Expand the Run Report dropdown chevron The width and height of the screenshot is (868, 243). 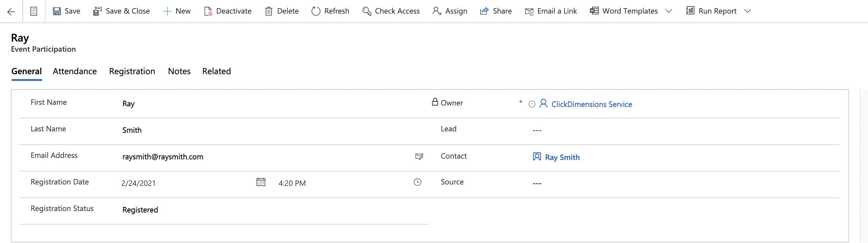coord(747,11)
